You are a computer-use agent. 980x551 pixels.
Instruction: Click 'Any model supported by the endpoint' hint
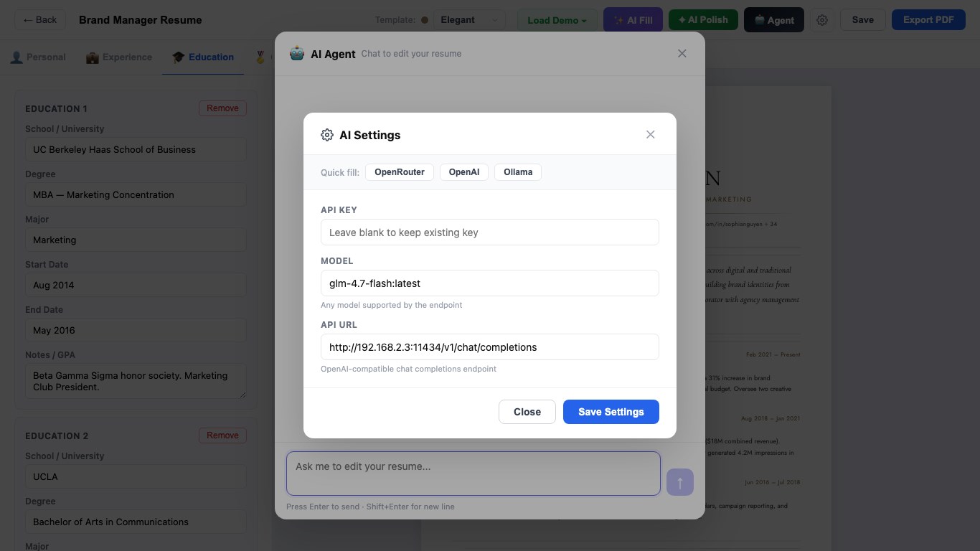[392, 305]
